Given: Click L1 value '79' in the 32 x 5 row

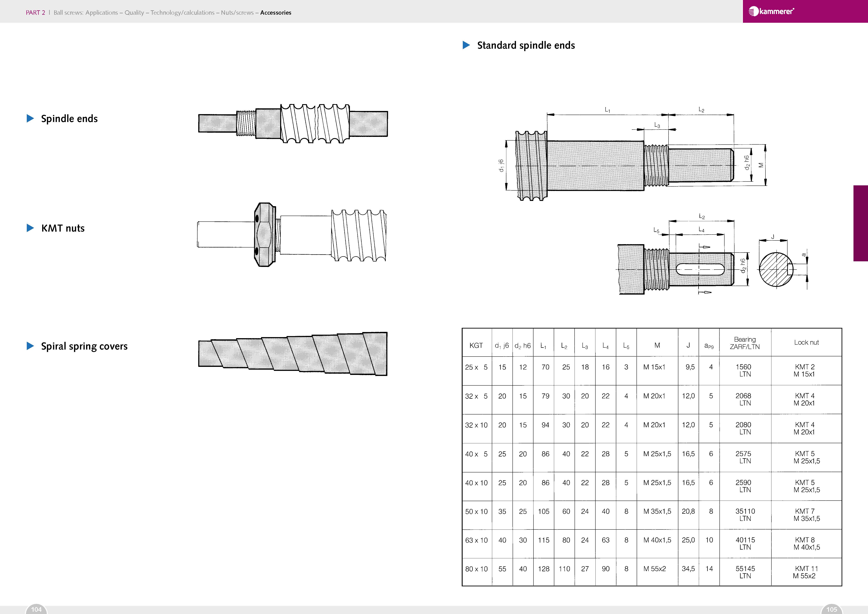Looking at the screenshot, I should point(545,396).
